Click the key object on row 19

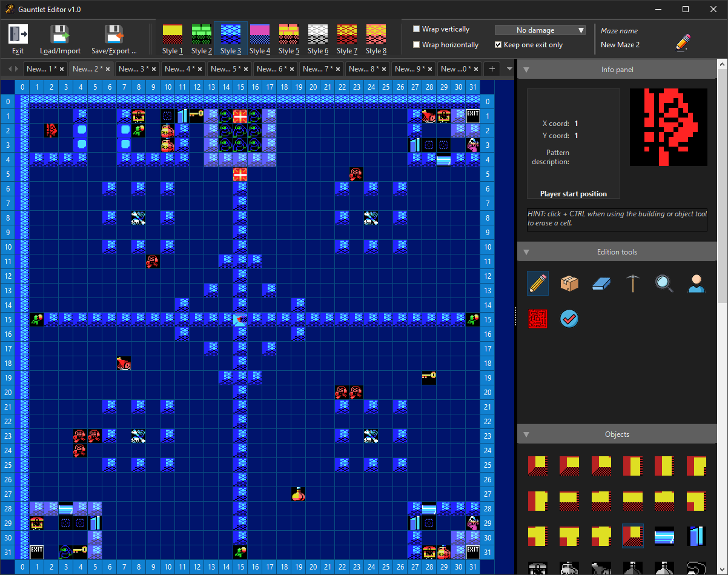point(429,377)
